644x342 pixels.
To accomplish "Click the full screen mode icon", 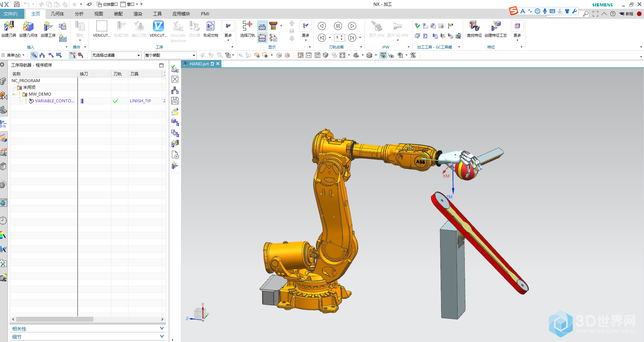I will coord(595,14).
